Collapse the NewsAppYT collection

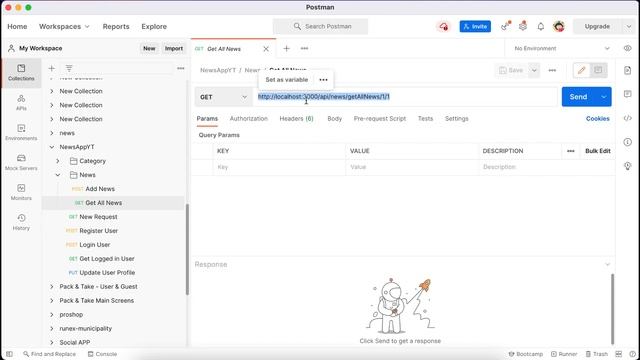tap(51, 147)
